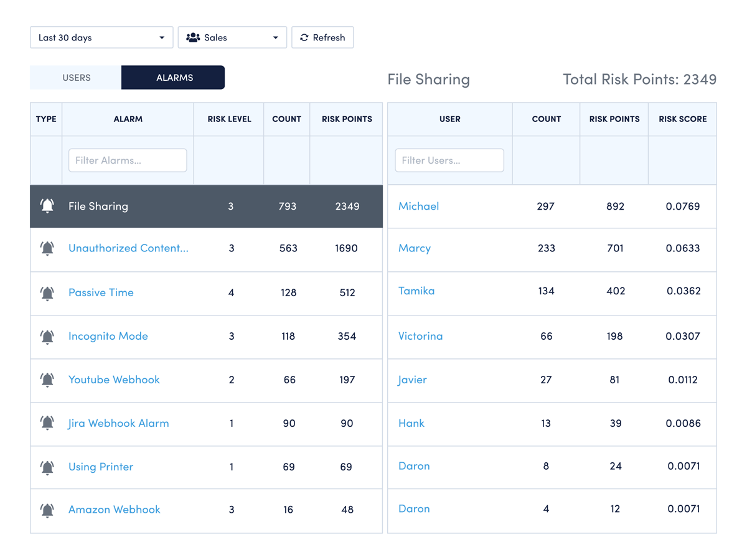The width and height of the screenshot is (747, 560).
Task: Click the bell icon beside Using Printer
Action: [47, 467]
